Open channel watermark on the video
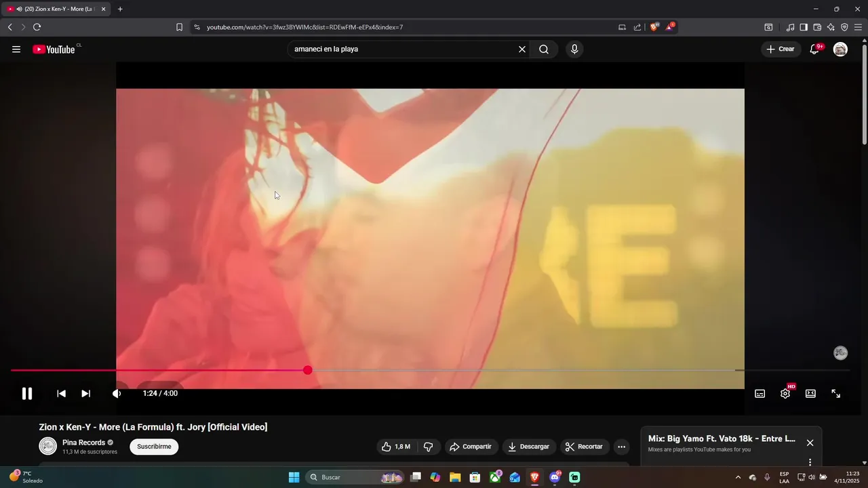Image resolution: width=868 pixels, height=488 pixels. (x=840, y=353)
